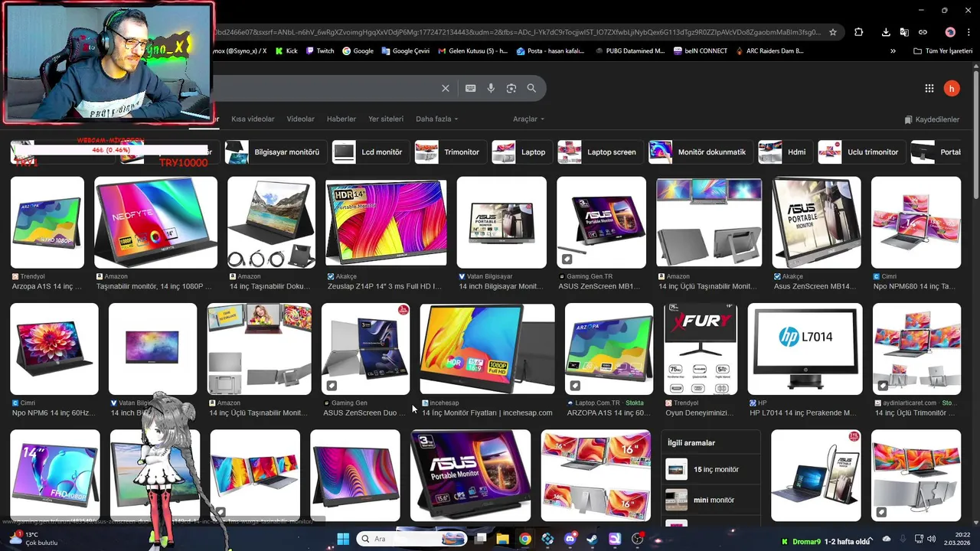Open the incehesap 14 İnç Monitör result
This screenshot has height=551, width=980.
click(x=487, y=349)
